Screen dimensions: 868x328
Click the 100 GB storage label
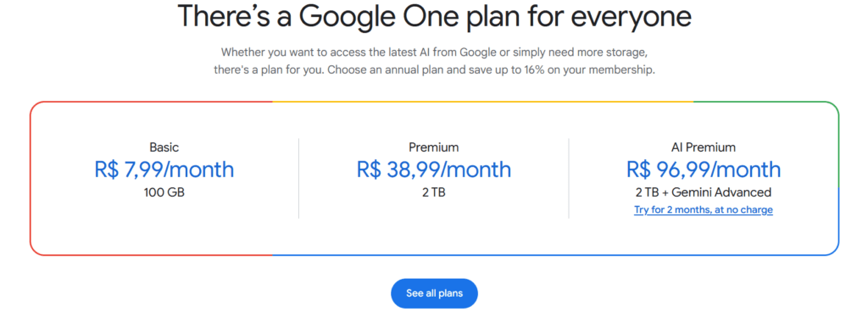click(164, 193)
